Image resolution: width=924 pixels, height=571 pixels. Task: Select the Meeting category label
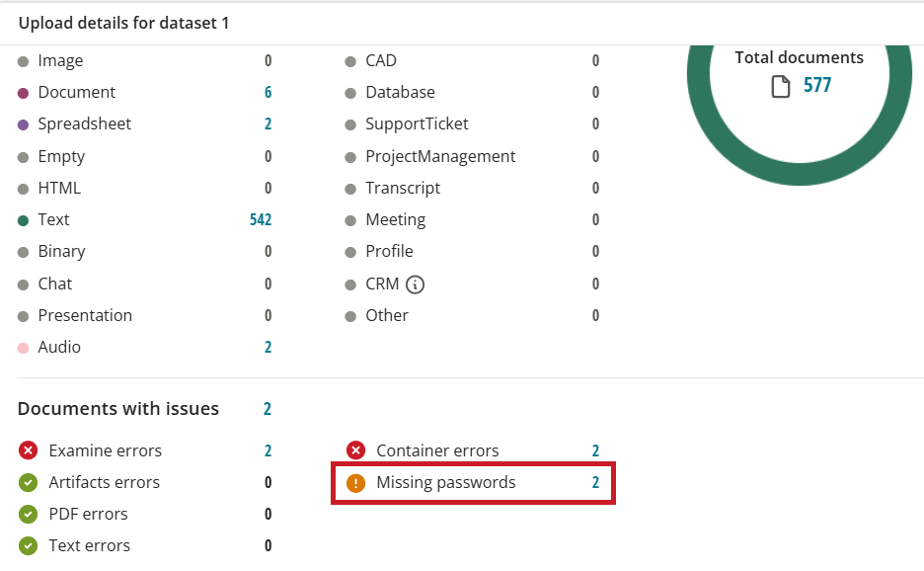396,220
